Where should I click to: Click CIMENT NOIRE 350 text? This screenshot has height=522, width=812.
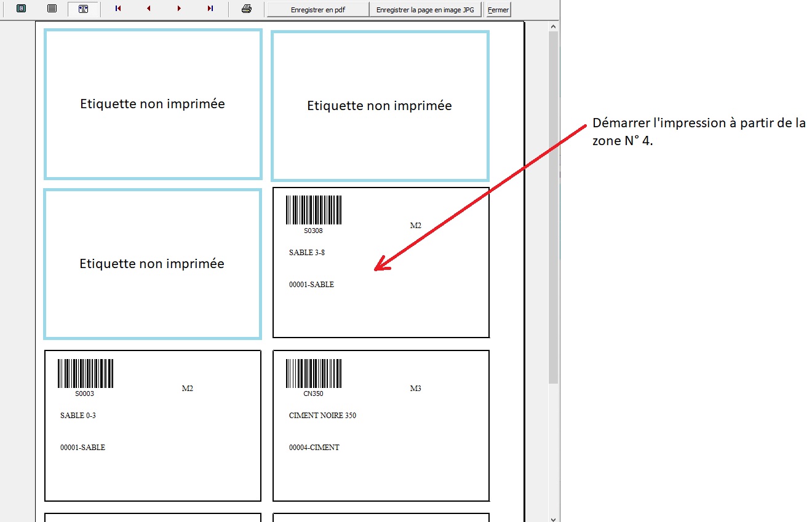(x=322, y=416)
